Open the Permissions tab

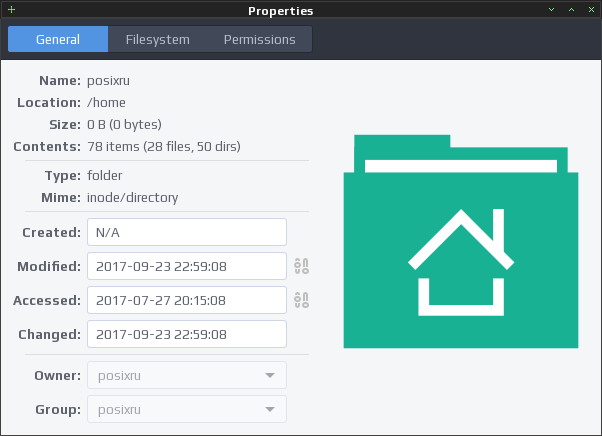(260, 39)
